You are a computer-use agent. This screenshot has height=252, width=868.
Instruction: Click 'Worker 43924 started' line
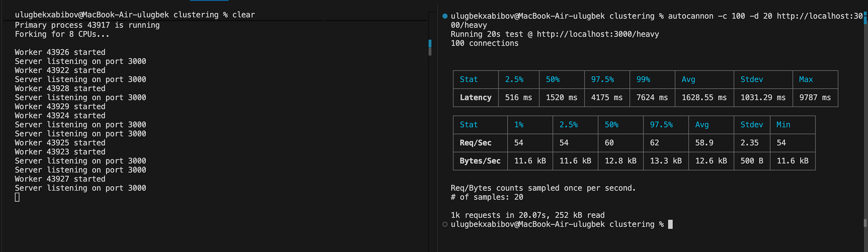click(x=60, y=116)
